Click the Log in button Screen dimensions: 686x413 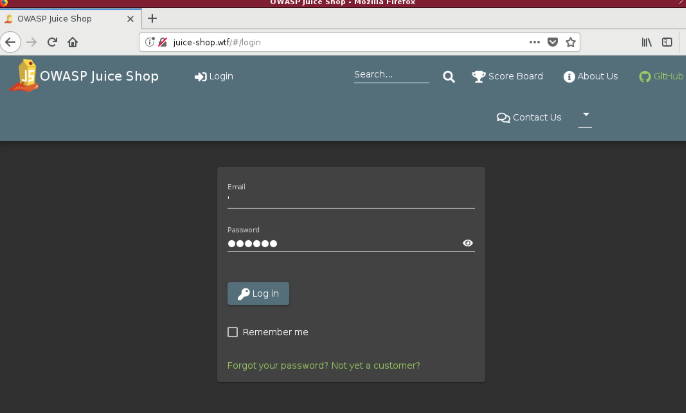point(258,294)
